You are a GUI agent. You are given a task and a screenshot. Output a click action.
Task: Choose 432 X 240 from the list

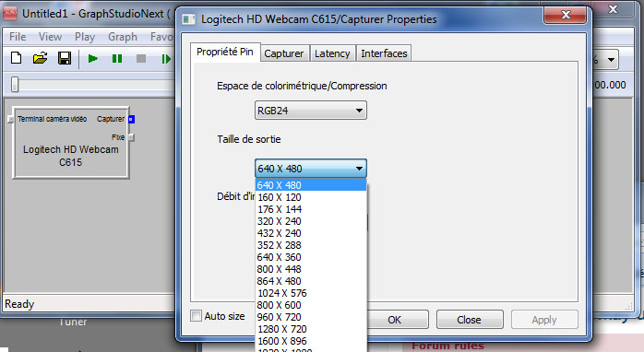pos(311,233)
